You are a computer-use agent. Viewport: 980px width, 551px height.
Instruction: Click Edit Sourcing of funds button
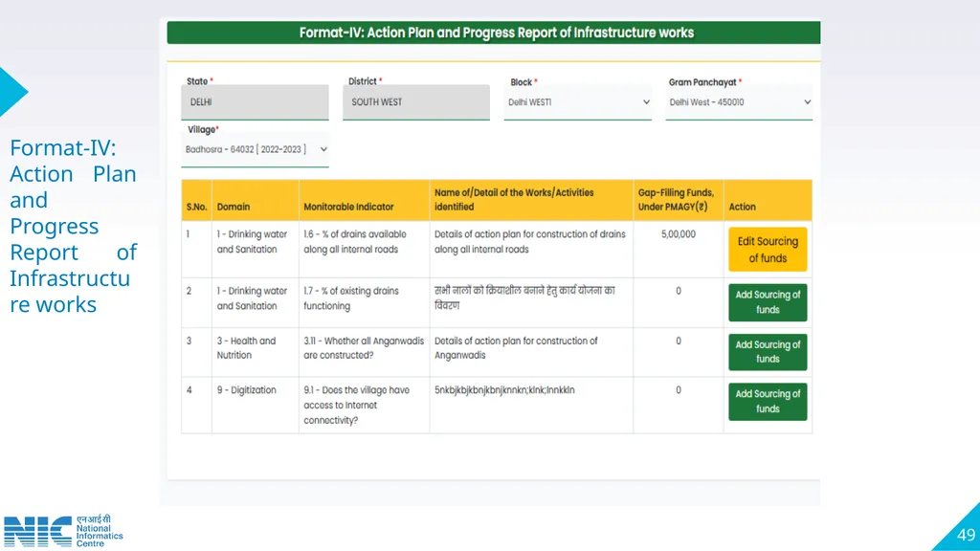click(x=768, y=250)
